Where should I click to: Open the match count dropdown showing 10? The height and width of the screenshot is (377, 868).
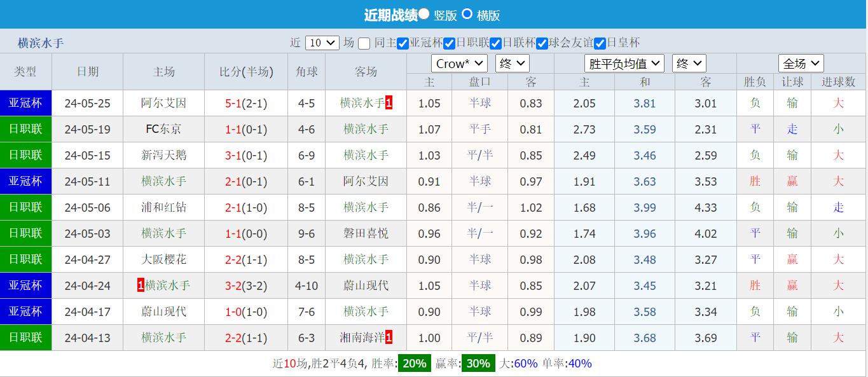(x=322, y=43)
